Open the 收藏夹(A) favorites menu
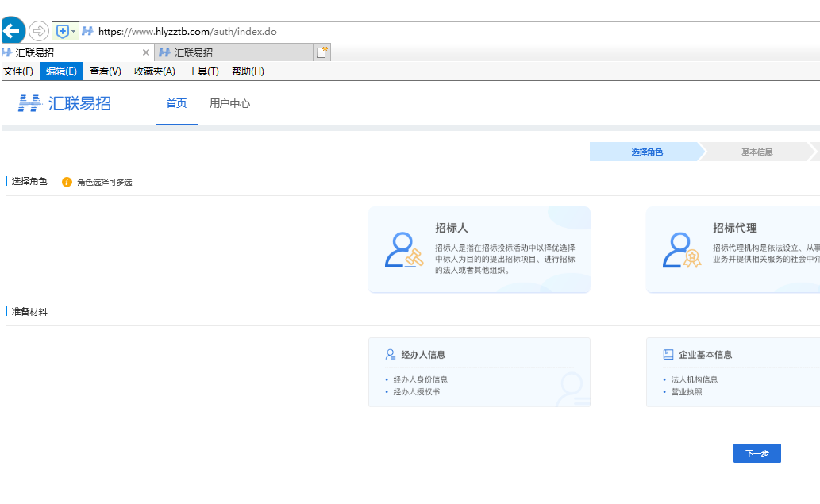This screenshot has height=504, width=820. 154,71
